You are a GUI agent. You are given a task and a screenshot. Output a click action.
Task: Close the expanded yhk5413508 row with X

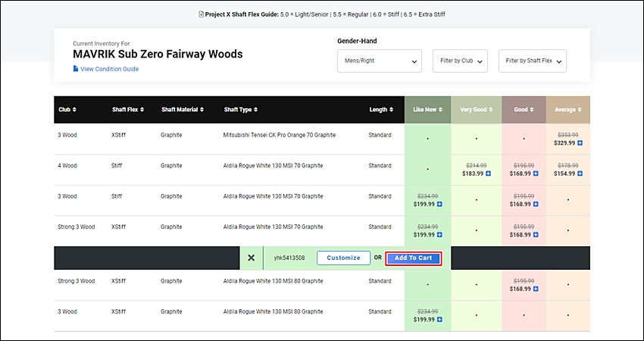pyautogui.click(x=252, y=258)
